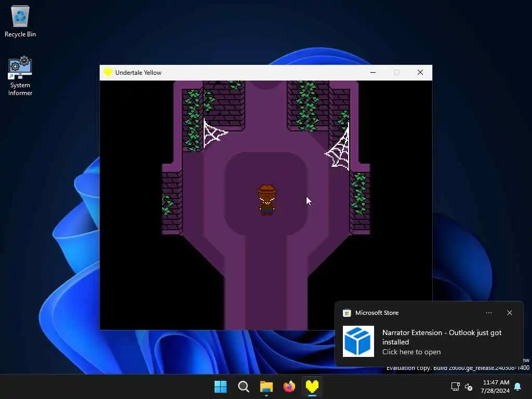Click the 'Undertale Yellow' window title text
Image resolution: width=532 pixels, height=399 pixels.
tap(138, 73)
